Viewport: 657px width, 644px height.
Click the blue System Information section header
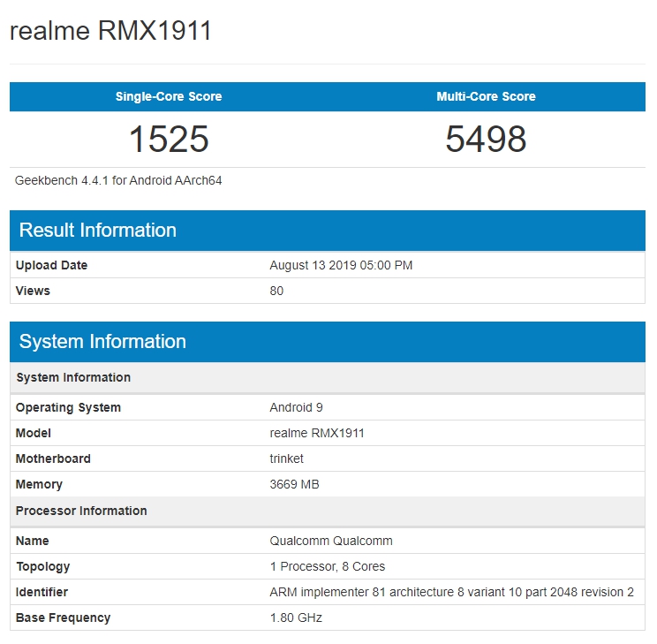(102, 342)
